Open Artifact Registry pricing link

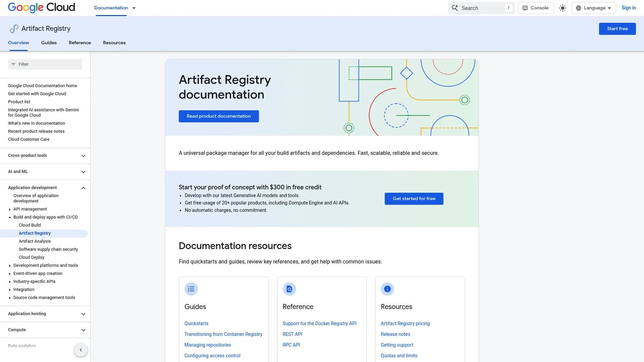[405, 324]
